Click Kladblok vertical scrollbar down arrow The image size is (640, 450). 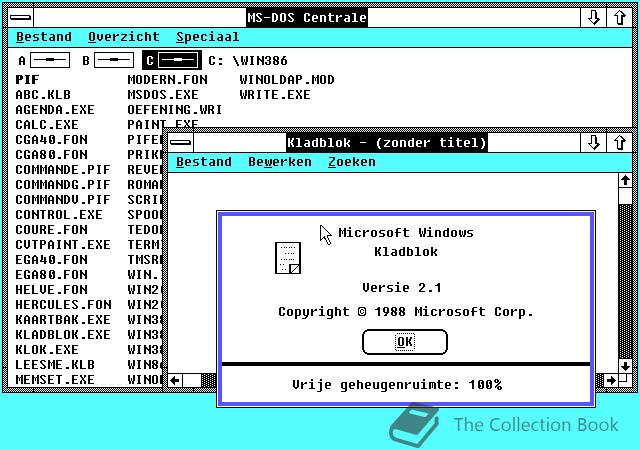(625, 365)
